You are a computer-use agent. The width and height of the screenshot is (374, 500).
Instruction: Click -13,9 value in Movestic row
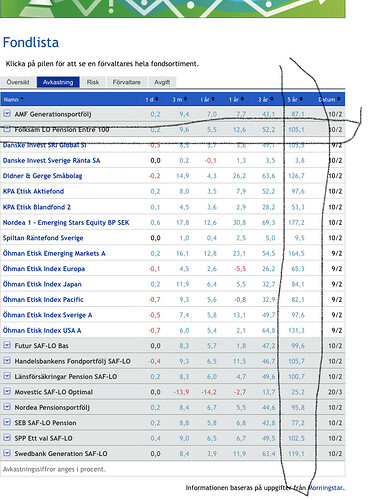click(181, 392)
